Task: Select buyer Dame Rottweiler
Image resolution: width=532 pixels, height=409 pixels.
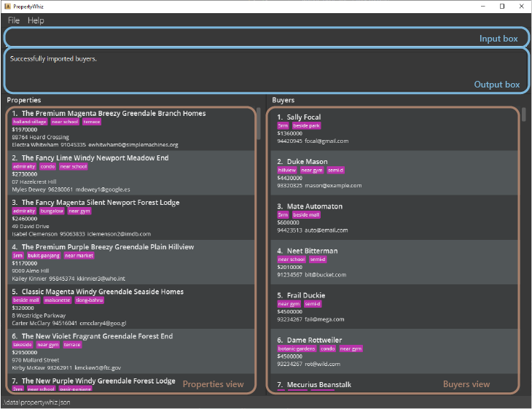Action: [394, 351]
